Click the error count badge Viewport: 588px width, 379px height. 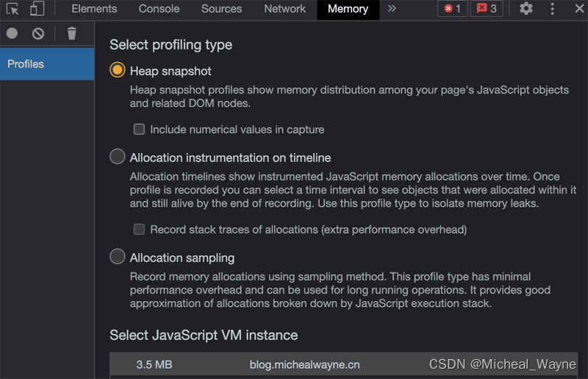(x=453, y=9)
